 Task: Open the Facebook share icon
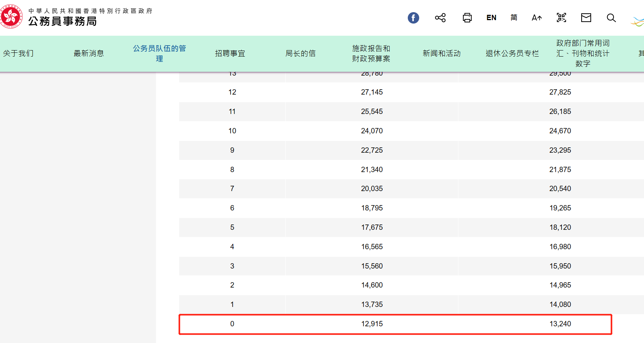click(x=413, y=18)
